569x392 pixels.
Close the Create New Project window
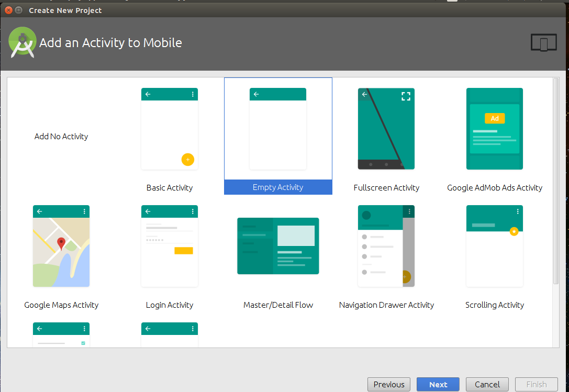[9, 10]
